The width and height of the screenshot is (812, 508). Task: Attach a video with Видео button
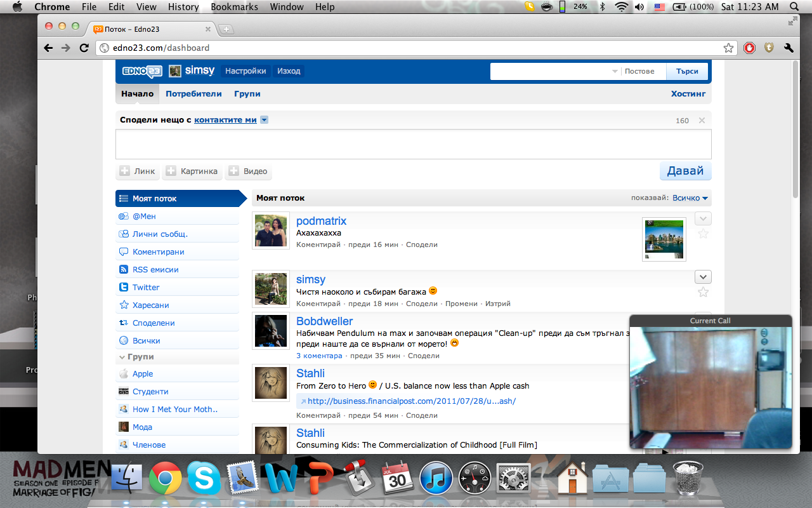click(x=248, y=171)
